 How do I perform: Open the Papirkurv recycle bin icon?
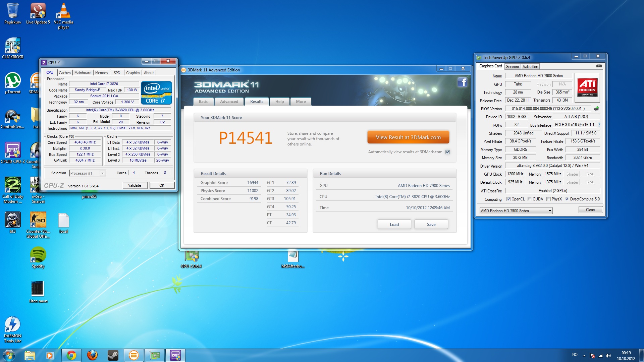12,13
